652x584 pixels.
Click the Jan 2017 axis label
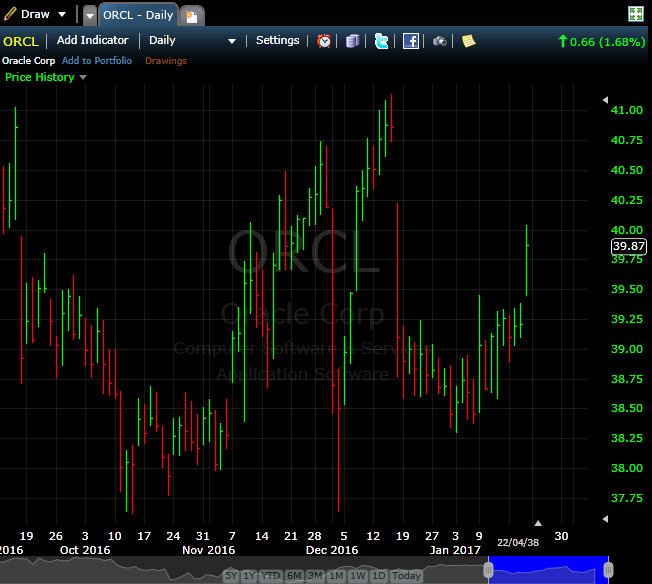[455, 550]
